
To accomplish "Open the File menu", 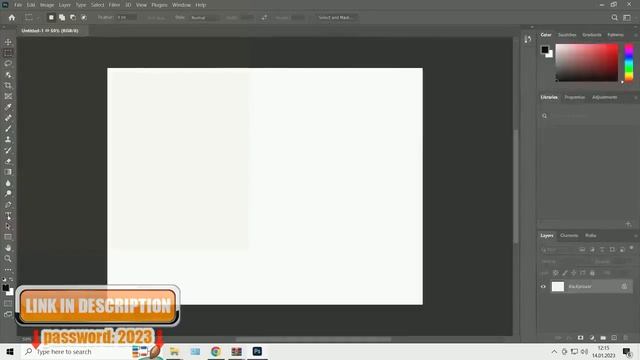I will (18, 5).
